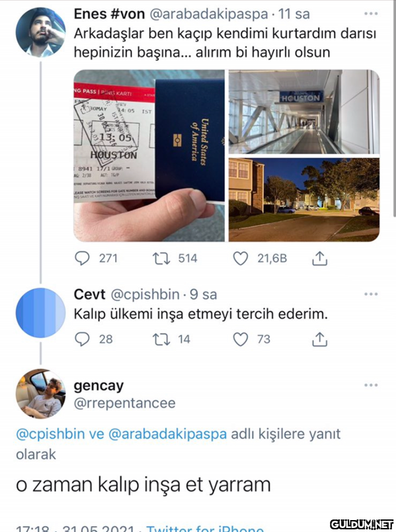This screenshot has width=396, height=532.
Task: View night street houses photo
Action: pos(304,200)
